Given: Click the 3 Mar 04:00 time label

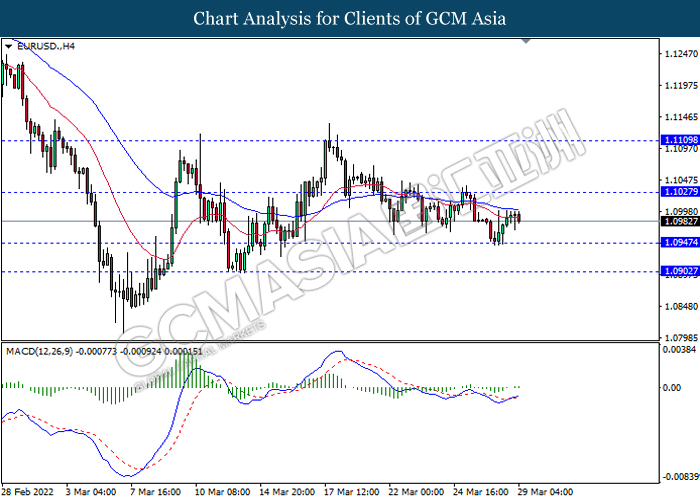Looking at the screenshot, I should (x=91, y=492).
